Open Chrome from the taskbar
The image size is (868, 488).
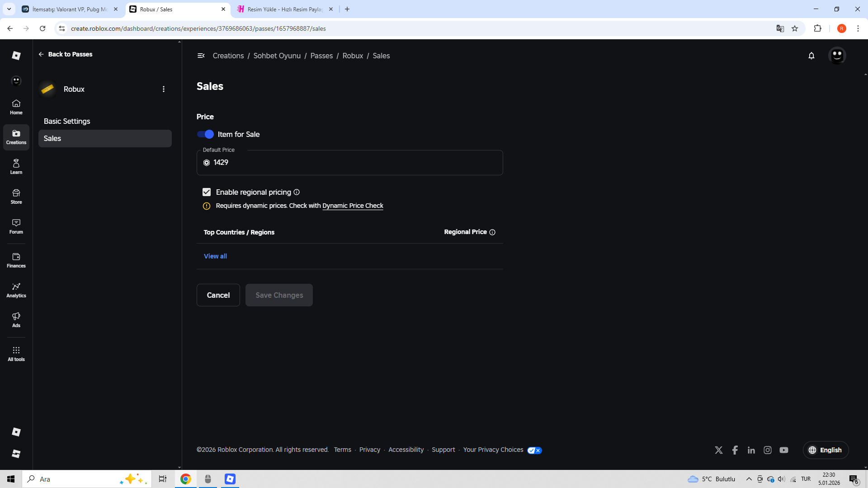point(185,479)
